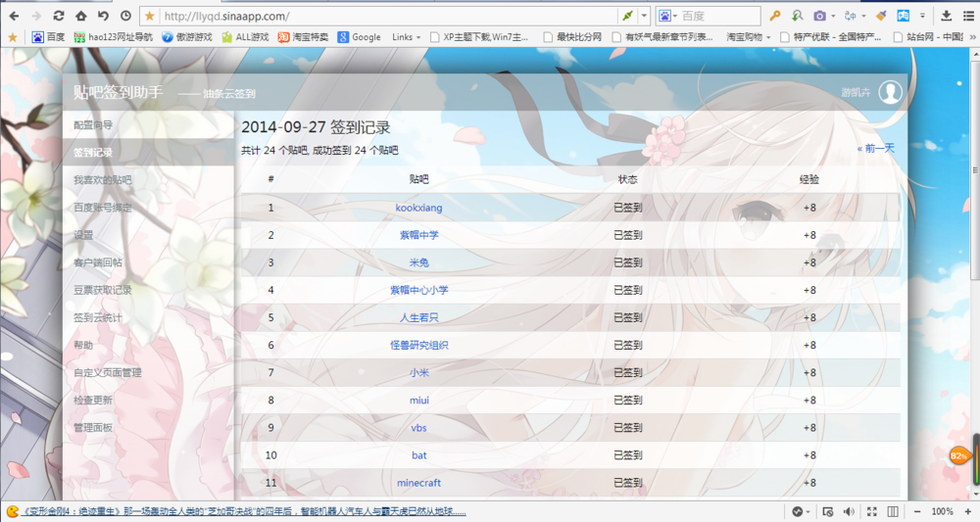Click the cleanup brush icon

pyautogui.click(x=881, y=16)
